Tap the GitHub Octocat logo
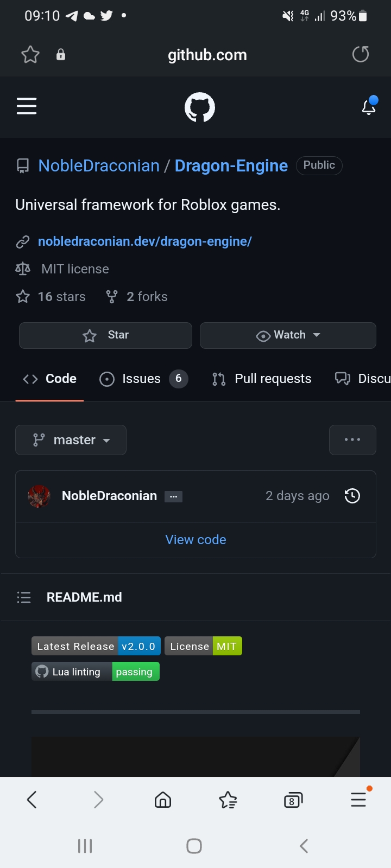Screen dimensions: 391x868 click(200, 107)
